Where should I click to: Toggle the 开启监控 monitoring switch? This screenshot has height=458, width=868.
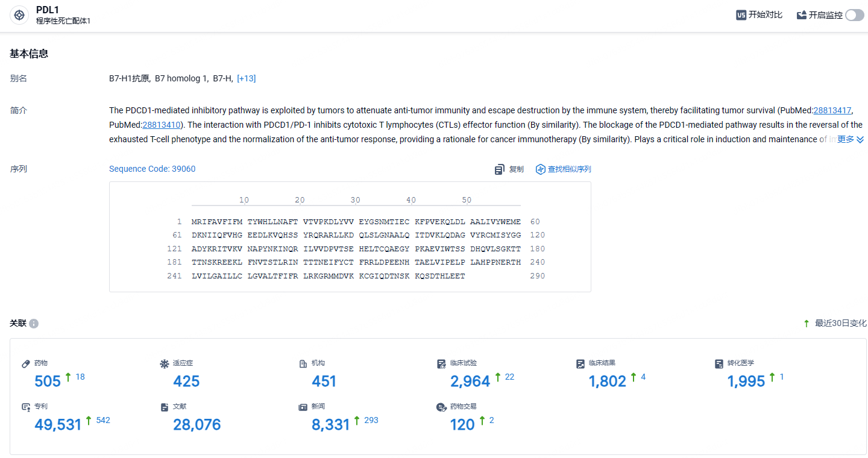click(855, 15)
